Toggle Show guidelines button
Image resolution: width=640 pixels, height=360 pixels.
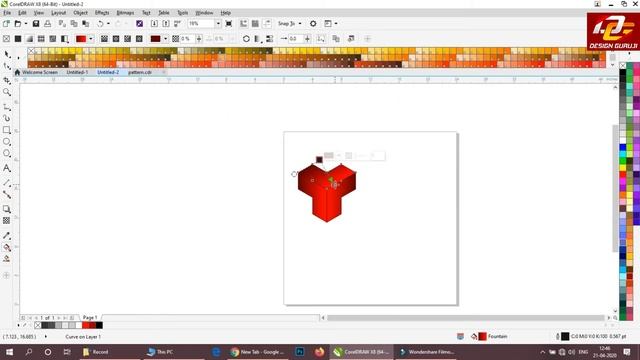point(267,24)
